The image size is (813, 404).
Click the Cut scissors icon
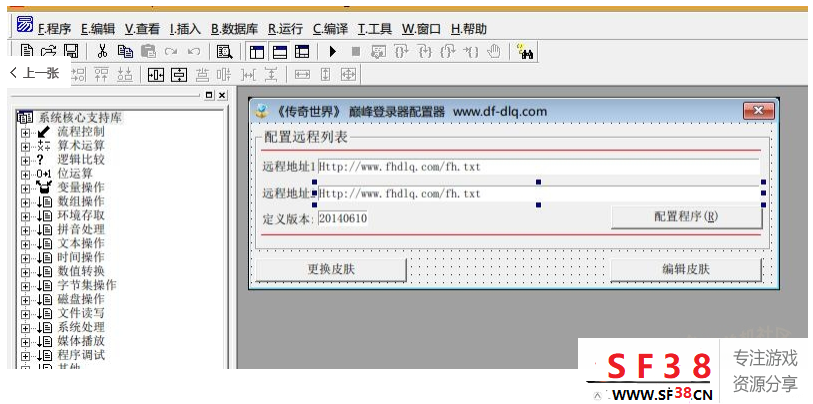click(102, 51)
